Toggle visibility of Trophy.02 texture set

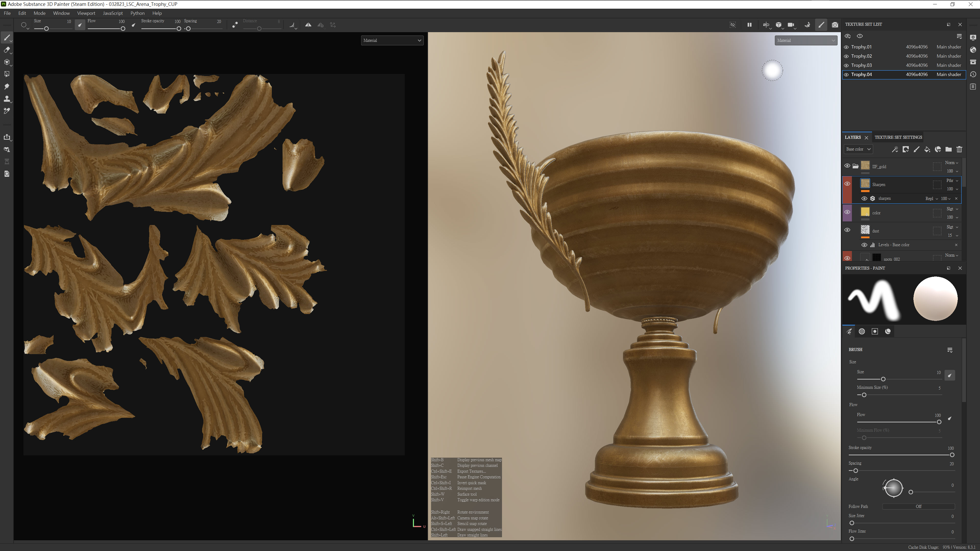[x=846, y=56]
